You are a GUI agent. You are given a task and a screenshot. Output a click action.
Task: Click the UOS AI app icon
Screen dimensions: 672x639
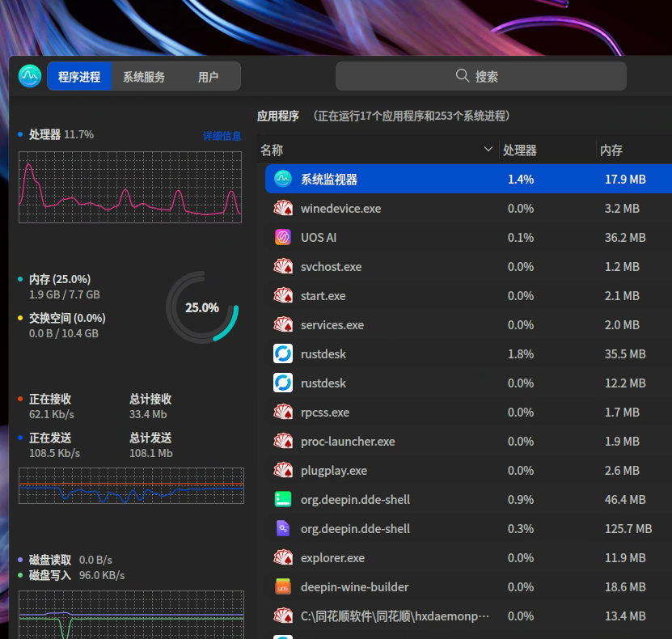(x=283, y=237)
